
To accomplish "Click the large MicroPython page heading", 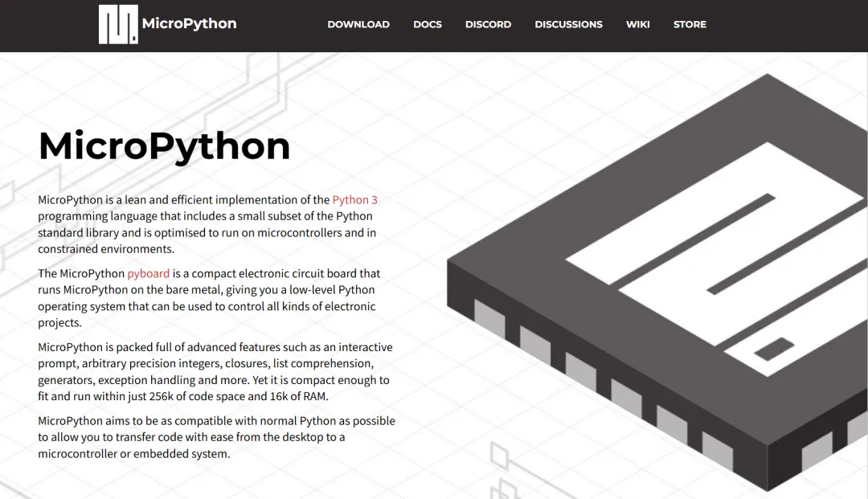I will (x=164, y=146).
